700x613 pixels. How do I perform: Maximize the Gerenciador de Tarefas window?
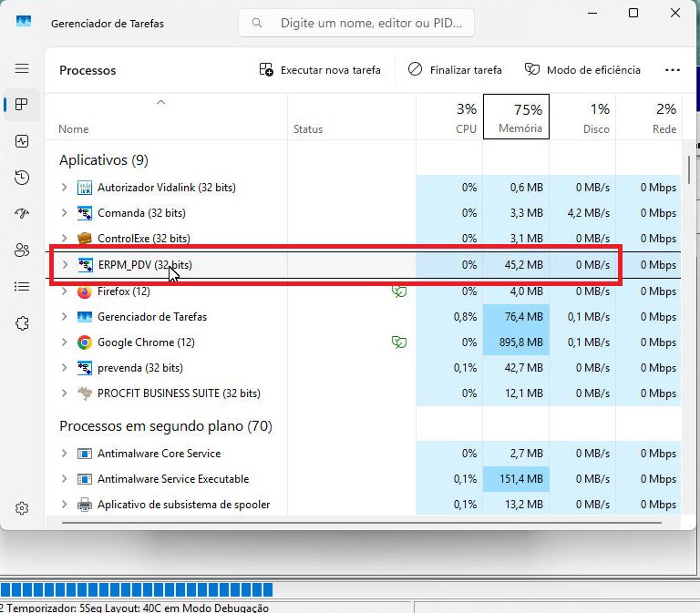[x=633, y=13]
